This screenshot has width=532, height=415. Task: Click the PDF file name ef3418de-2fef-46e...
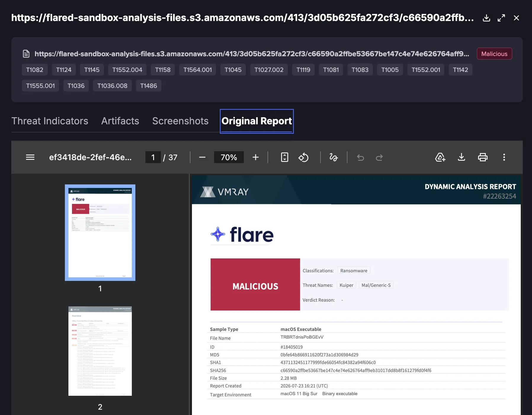[90, 157]
